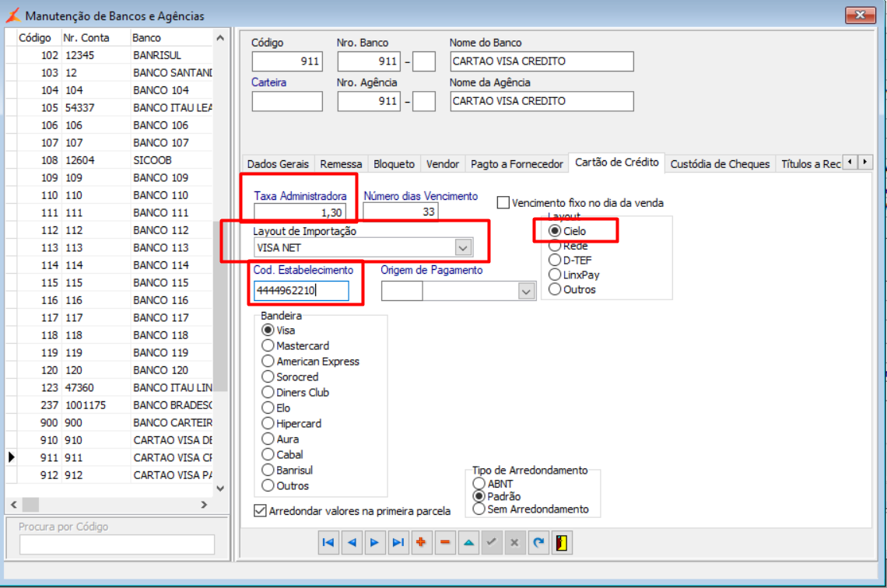Open Pagto a Fornecedor tab

coord(517,164)
